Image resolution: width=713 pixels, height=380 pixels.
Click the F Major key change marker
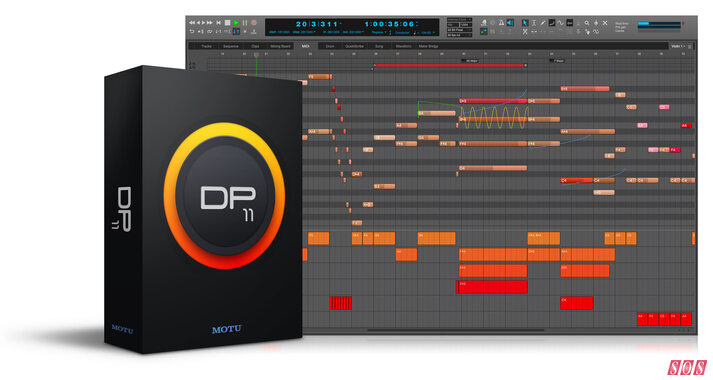pyautogui.click(x=557, y=60)
